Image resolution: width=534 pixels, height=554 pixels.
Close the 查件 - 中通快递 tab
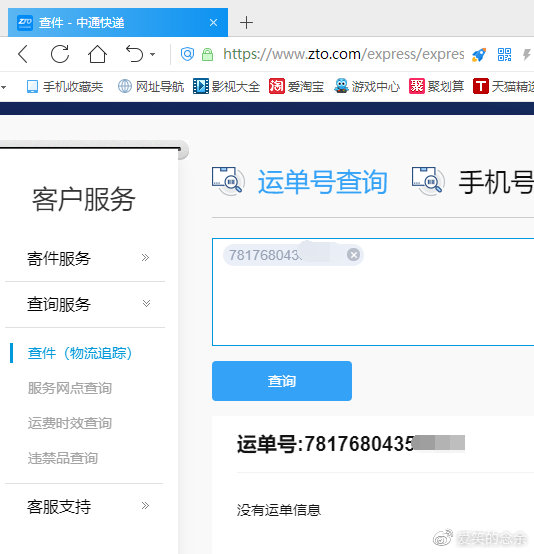213,23
